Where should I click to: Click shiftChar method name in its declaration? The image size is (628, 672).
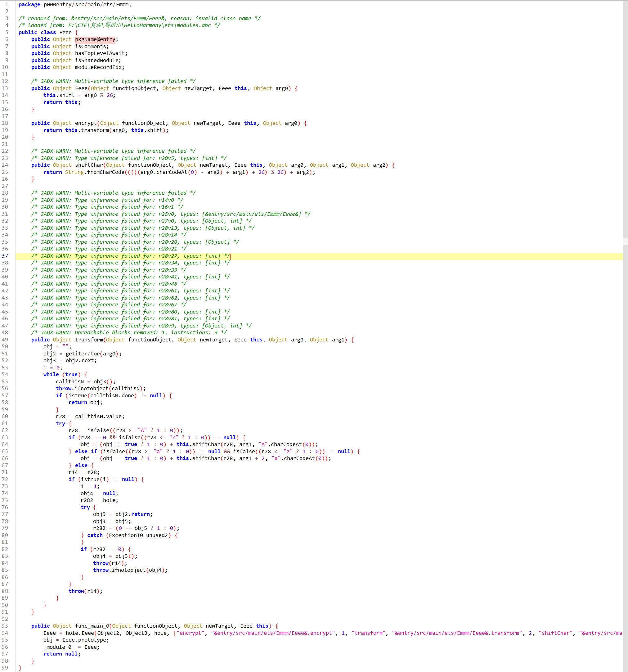[89, 165]
